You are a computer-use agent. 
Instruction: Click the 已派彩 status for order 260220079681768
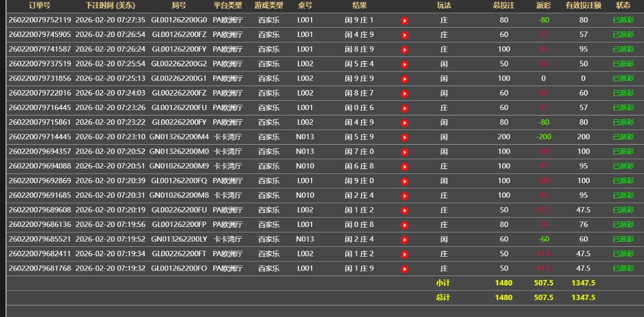[x=623, y=269]
